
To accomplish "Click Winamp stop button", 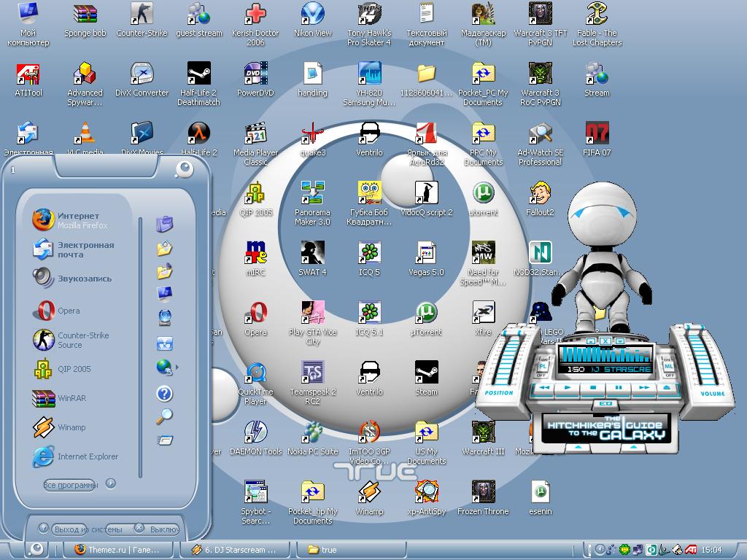I will click(593, 388).
